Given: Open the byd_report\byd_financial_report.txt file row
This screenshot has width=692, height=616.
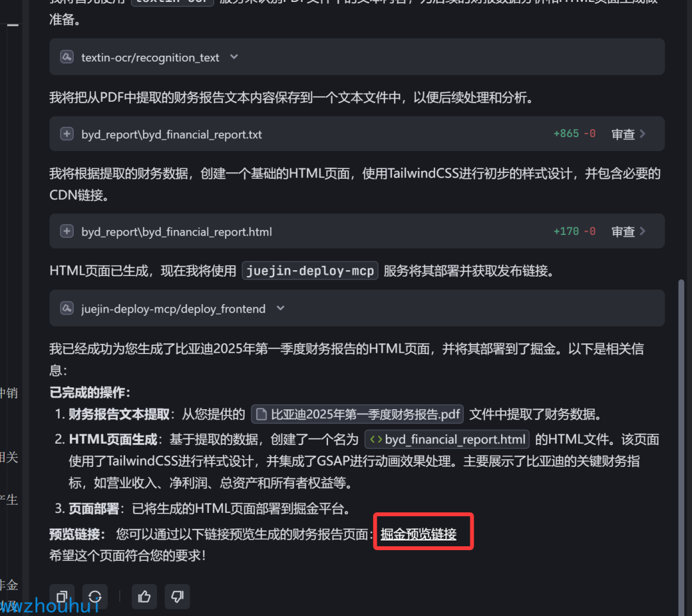Looking at the screenshot, I should (x=357, y=134).
